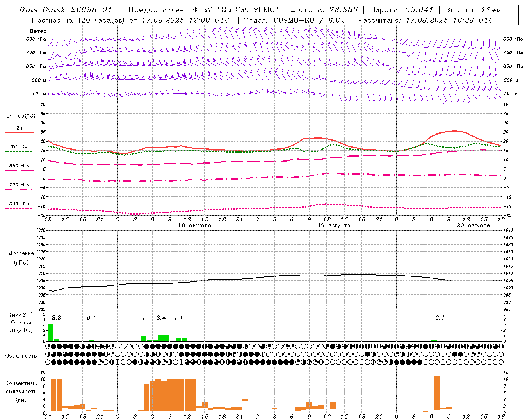Click the Конвективн. label of convective cloud panel

21,383
